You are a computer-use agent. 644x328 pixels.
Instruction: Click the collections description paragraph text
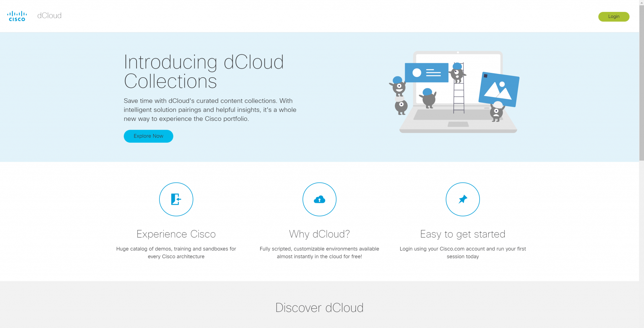(x=210, y=110)
